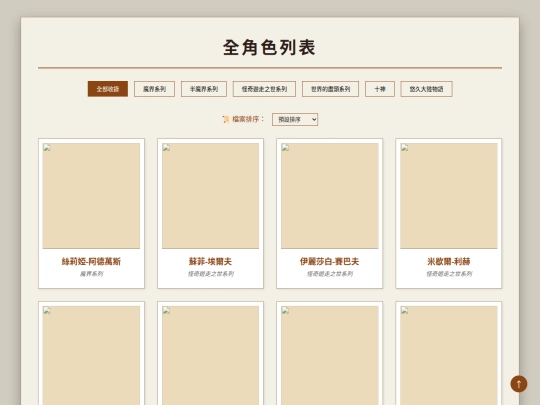The image size is (540, 405).
Task: Click the name 絲莉婭-阿德萬斯
Action: click(91, 261)
